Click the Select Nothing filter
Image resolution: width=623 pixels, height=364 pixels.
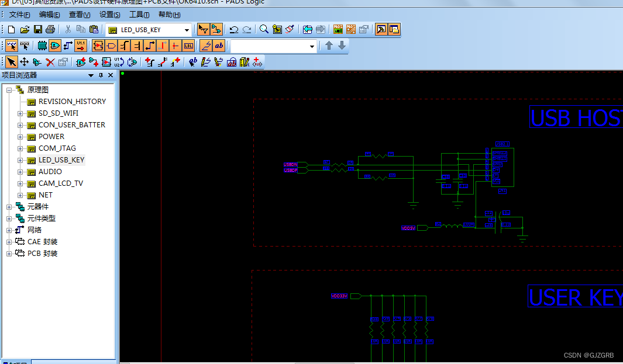[x=25, y=46]
